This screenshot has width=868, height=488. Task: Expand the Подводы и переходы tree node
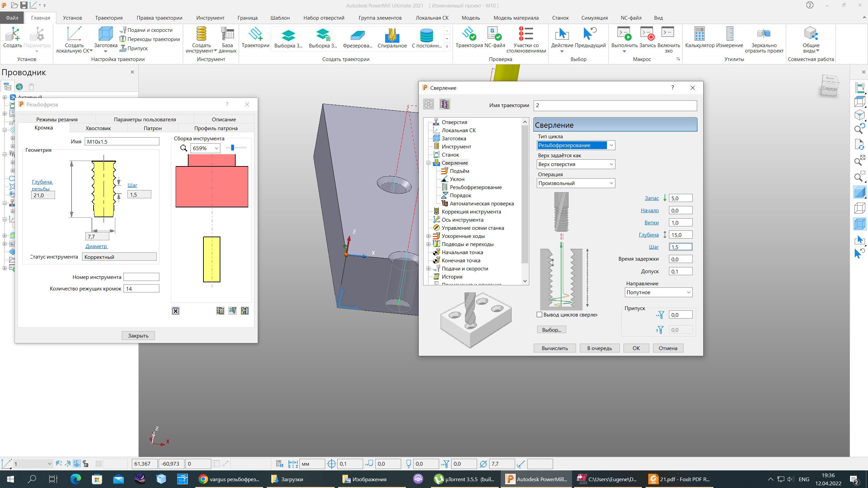(428, 244)
